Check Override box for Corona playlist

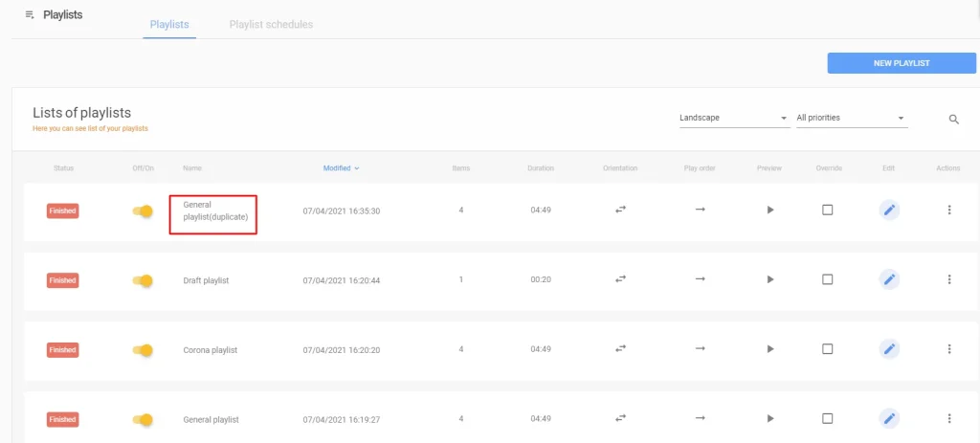828,348
